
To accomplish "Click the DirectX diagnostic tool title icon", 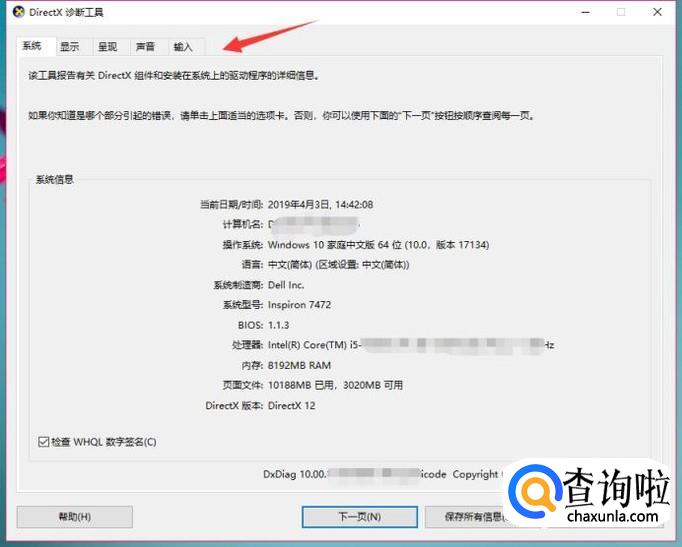I will click(19, 12).
